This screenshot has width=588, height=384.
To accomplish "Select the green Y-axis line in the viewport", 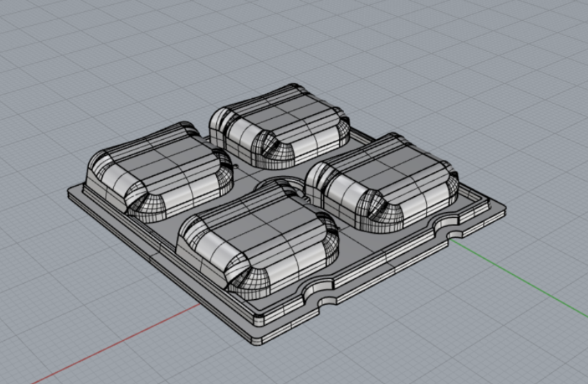I will pyautogui.click(x=519, y=277).
